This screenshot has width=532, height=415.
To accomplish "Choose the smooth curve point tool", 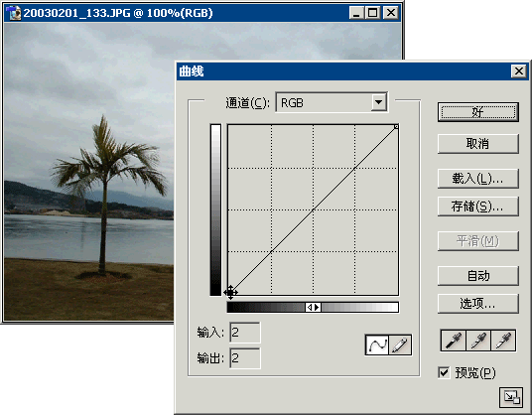I will click(377, 345).
